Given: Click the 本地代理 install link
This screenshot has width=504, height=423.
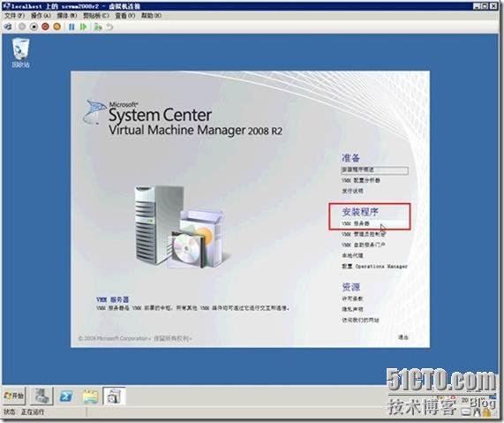Looking at the screenshot, I should 352,256.
